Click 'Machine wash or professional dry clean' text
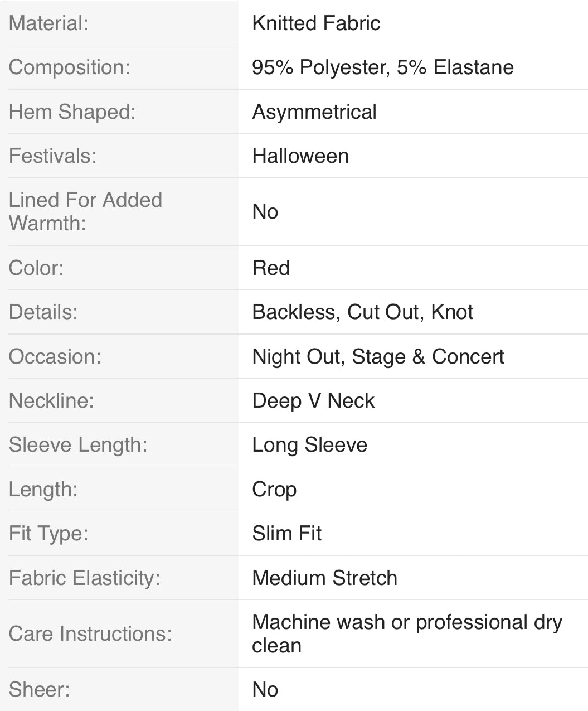Image resolution: width=588 pixels, height=711 pixels. (407, 633)
